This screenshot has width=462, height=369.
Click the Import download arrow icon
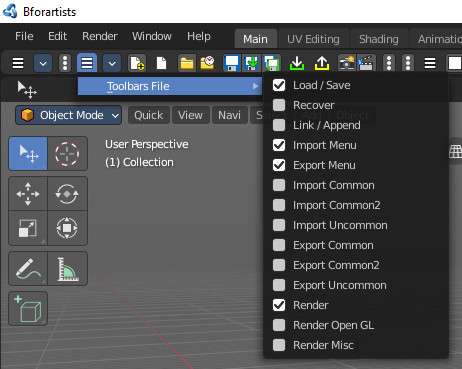(297, 63)
